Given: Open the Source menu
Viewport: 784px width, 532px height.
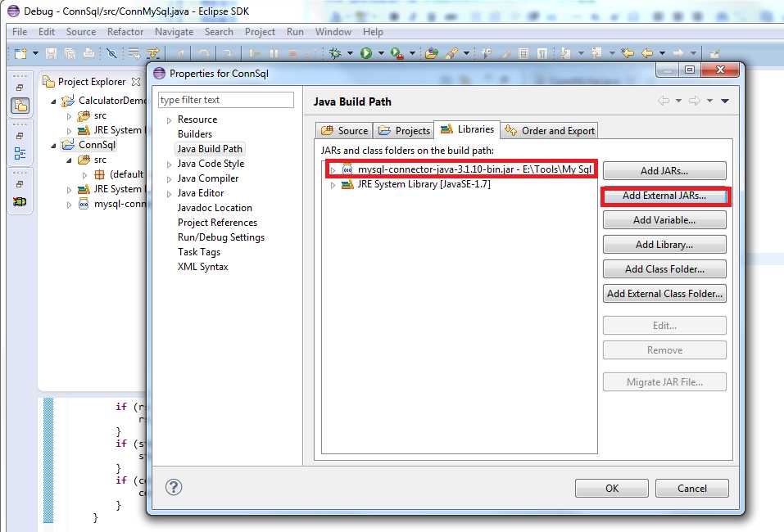Looking at the screenshot, I should [81, 31].
